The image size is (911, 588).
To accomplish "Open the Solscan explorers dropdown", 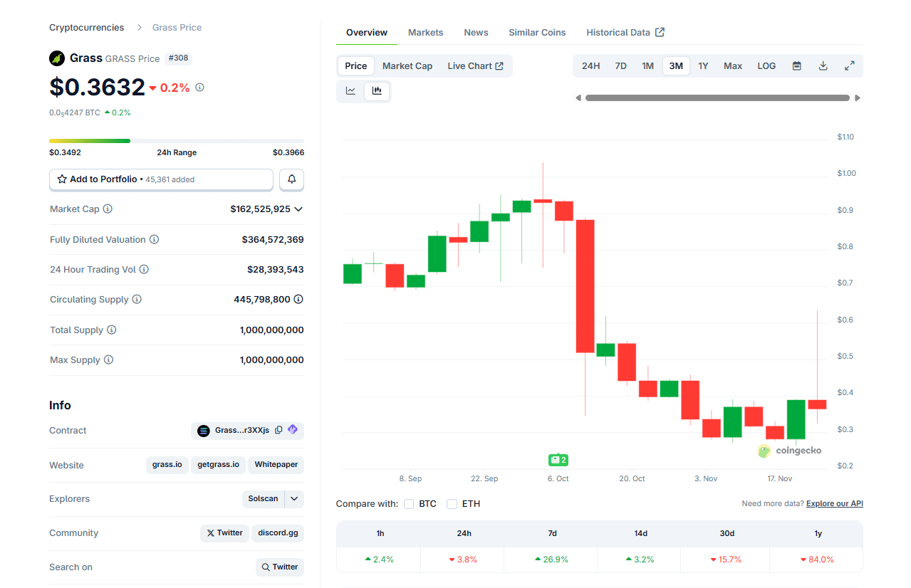I will [x=293, y=499].
